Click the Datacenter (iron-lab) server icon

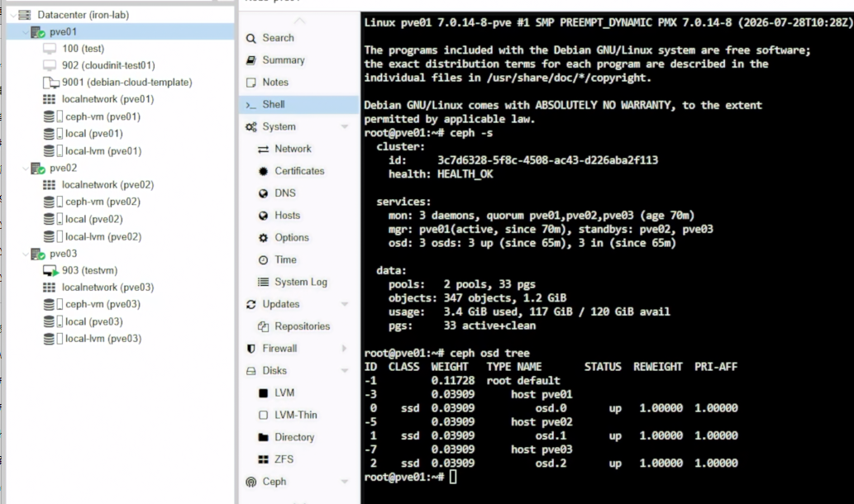(x=25, y=15)
